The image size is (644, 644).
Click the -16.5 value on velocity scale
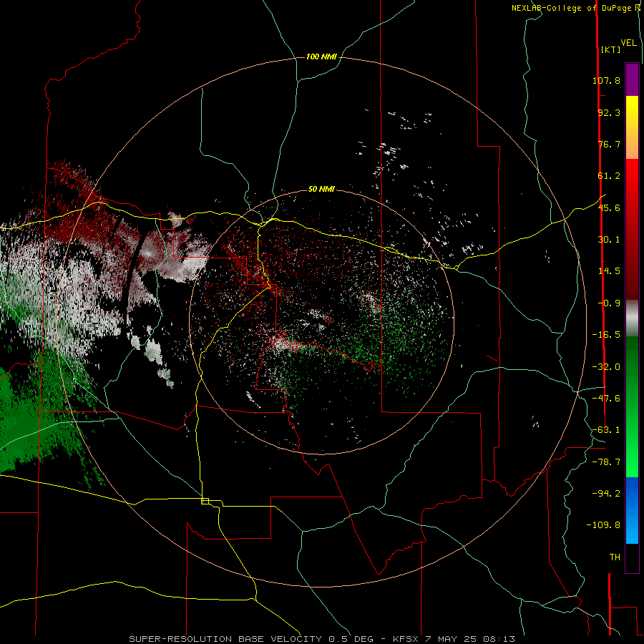tap(606, 335)
